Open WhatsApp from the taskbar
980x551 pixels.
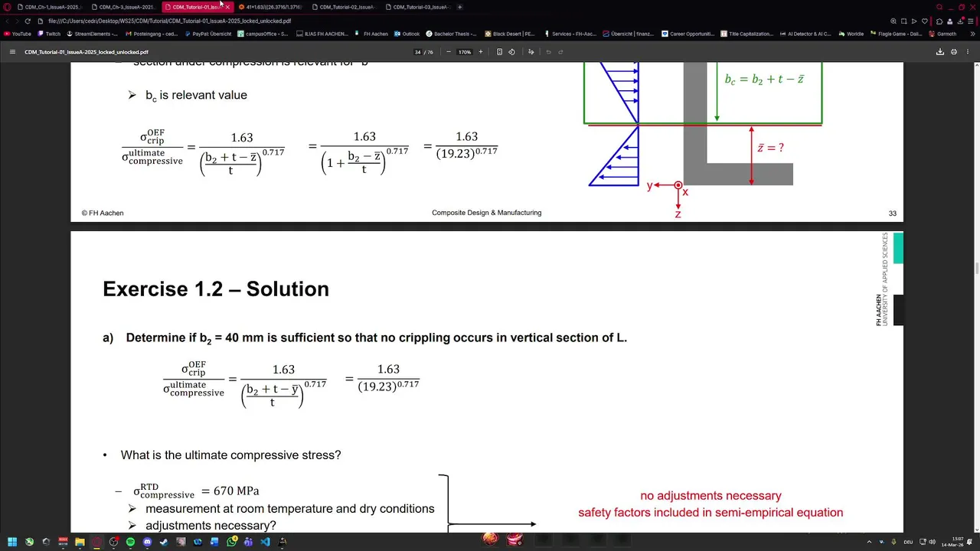point(231,542)
